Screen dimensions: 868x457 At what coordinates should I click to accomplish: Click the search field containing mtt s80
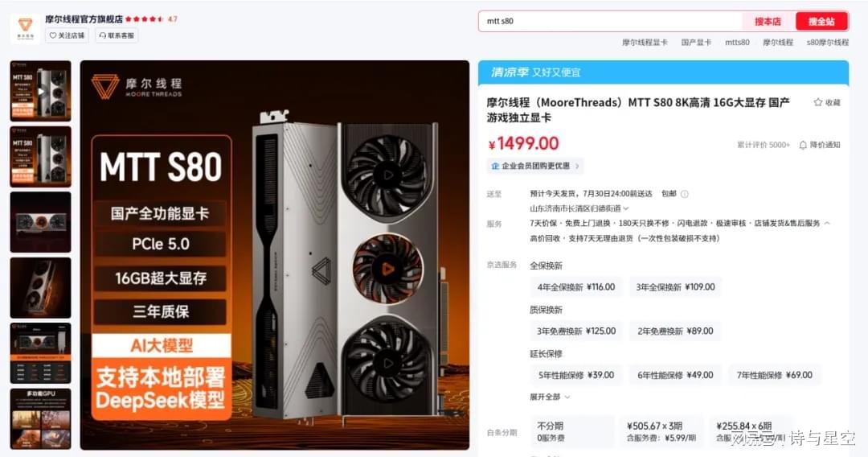610,22
